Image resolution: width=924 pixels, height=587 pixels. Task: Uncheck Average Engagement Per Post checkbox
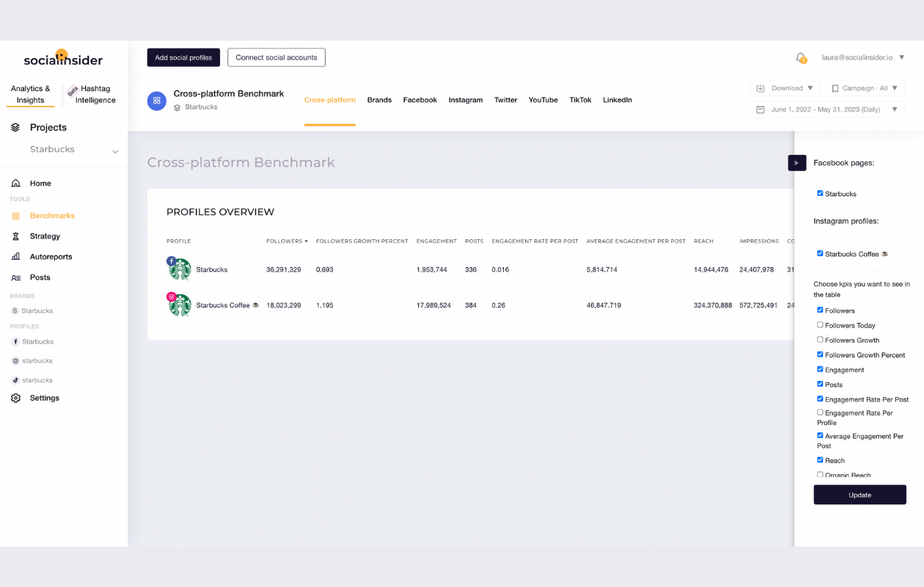pyautogui.click(x=820, y=435)
